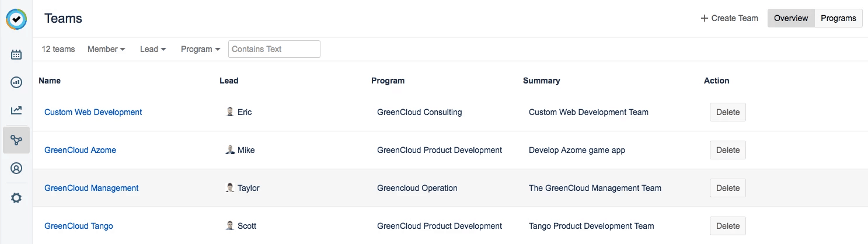This screenshot has width=868, height=244.
Task: Click the lead name Taylor
Action: pos(249,188)
